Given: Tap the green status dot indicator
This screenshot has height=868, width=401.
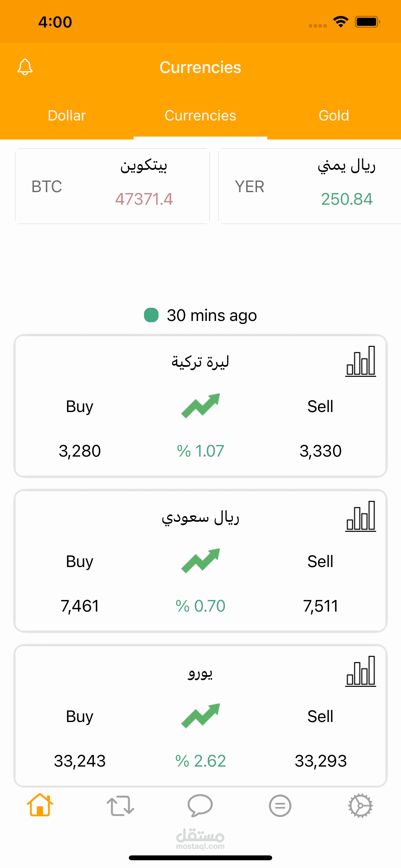Looking at the screenshot, I should (x=151, y=315).
